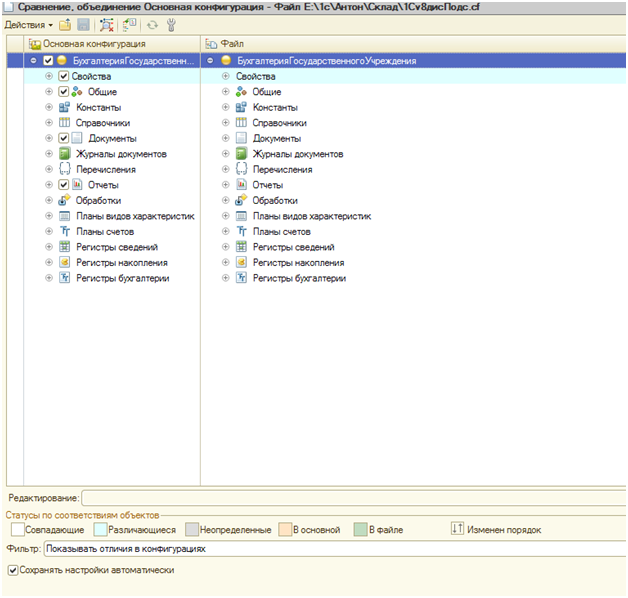This screenshot has width=628, height=598.
Task: Expand Планы счетов in Файл column
Action: point(225,231)
